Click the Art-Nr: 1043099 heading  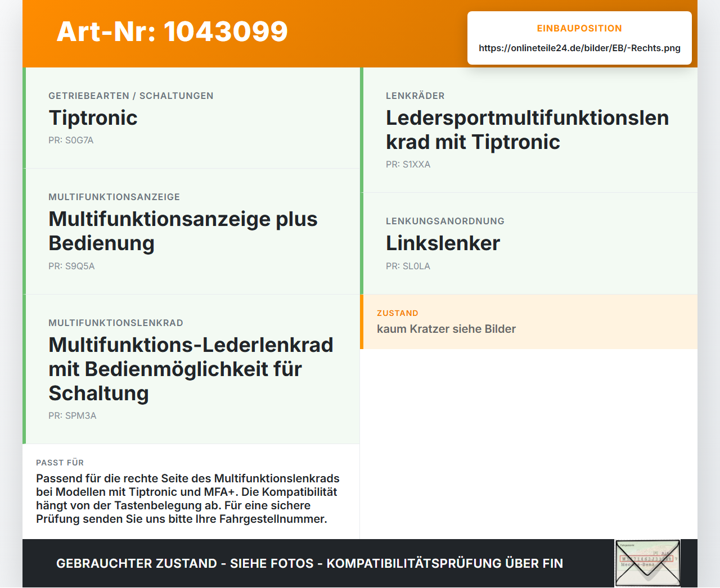coord(172,31)
